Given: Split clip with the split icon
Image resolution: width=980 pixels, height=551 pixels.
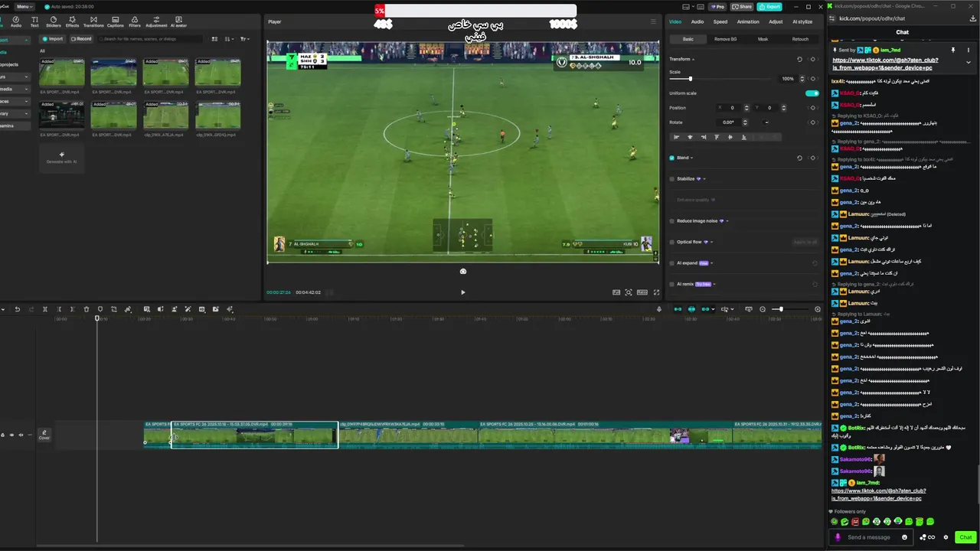Looking at the screenshot, I should coord(45,309).
